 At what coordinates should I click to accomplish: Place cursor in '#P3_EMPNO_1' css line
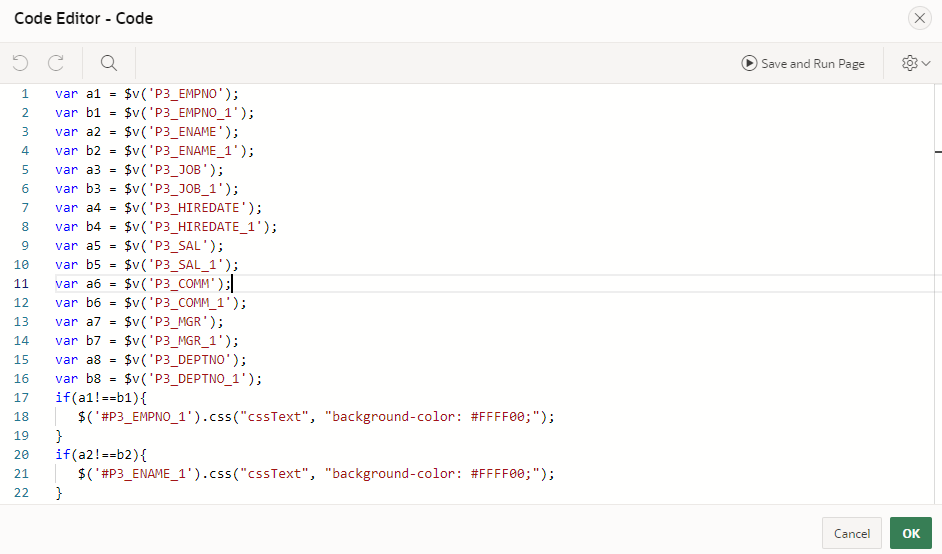(x=316, y=416)
